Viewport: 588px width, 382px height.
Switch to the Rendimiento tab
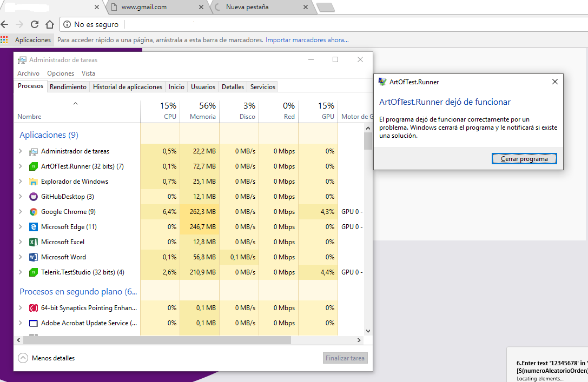click(x=68, y=87)
